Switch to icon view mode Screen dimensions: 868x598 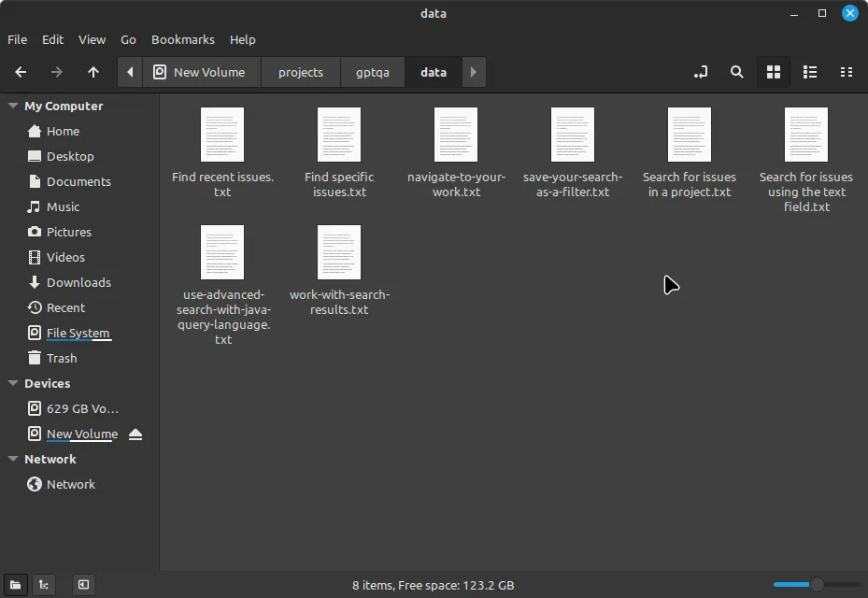click(774, 72)
